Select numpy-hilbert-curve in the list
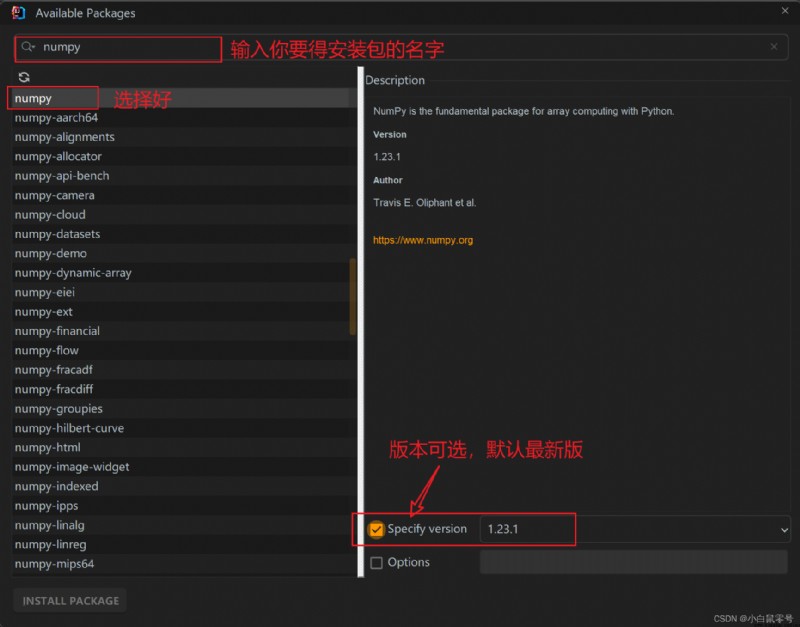Screen dimensions: 800x627 click(x=184, y=428)
